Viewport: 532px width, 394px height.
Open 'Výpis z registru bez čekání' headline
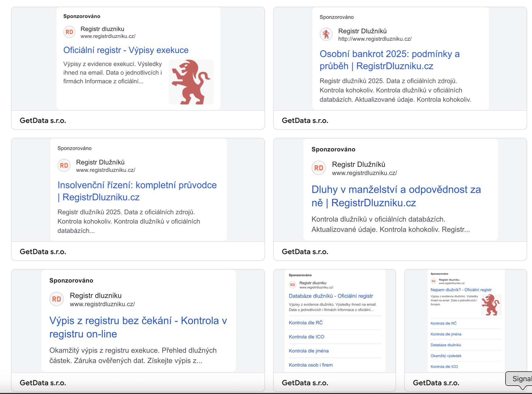pos(138,327)
